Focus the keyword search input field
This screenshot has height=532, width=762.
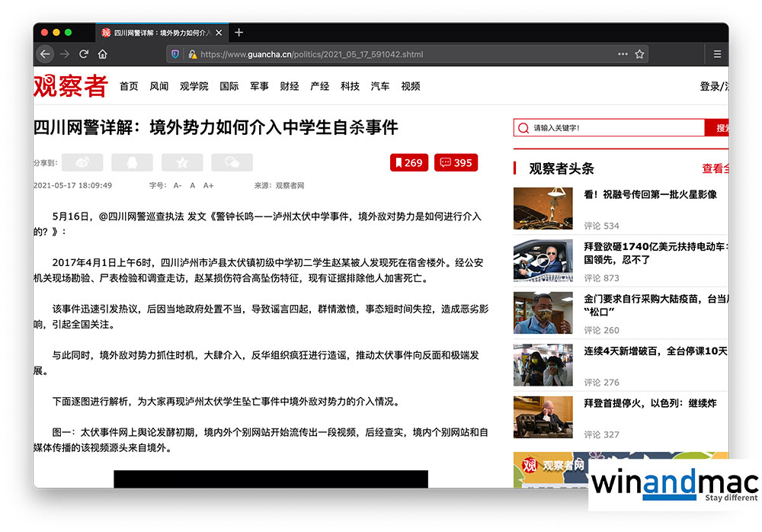click(616, 128)
